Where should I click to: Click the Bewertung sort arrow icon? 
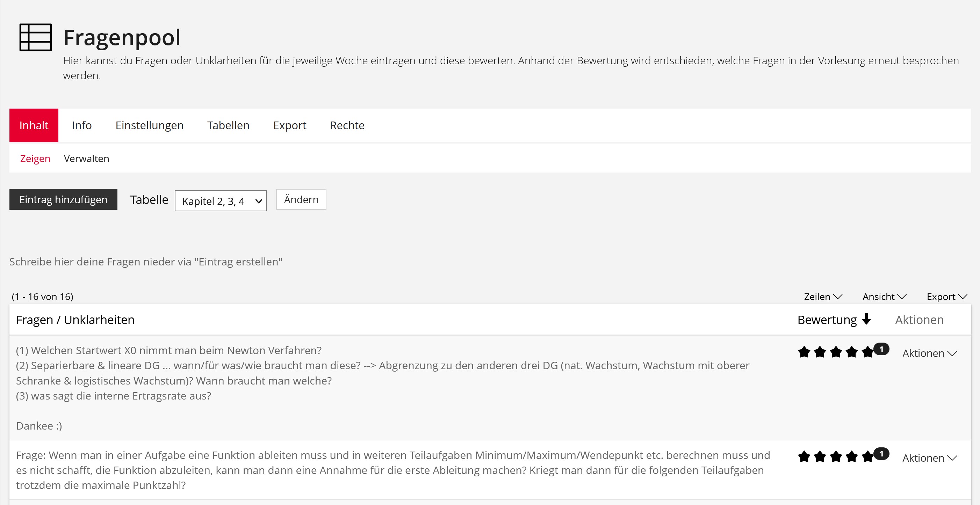pos(867,319)
